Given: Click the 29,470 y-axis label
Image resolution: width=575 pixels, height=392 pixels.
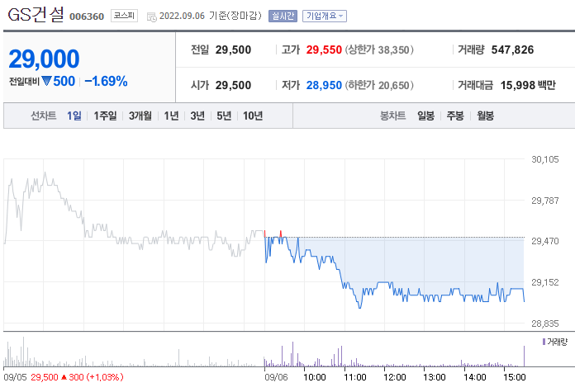Looking at the screenshot, I should tap(545, 241).
